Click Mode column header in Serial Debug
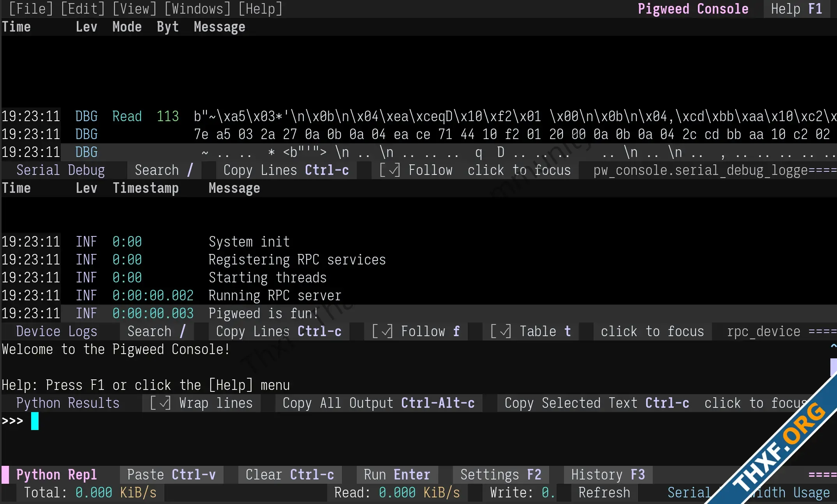 pyautogui.click(x=127, y=27)
